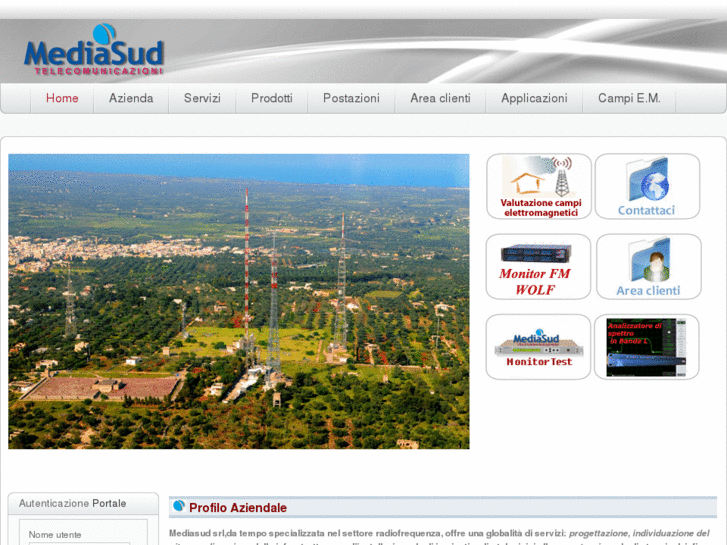Click the Autenticazione Portale panel header

(83, 504)
